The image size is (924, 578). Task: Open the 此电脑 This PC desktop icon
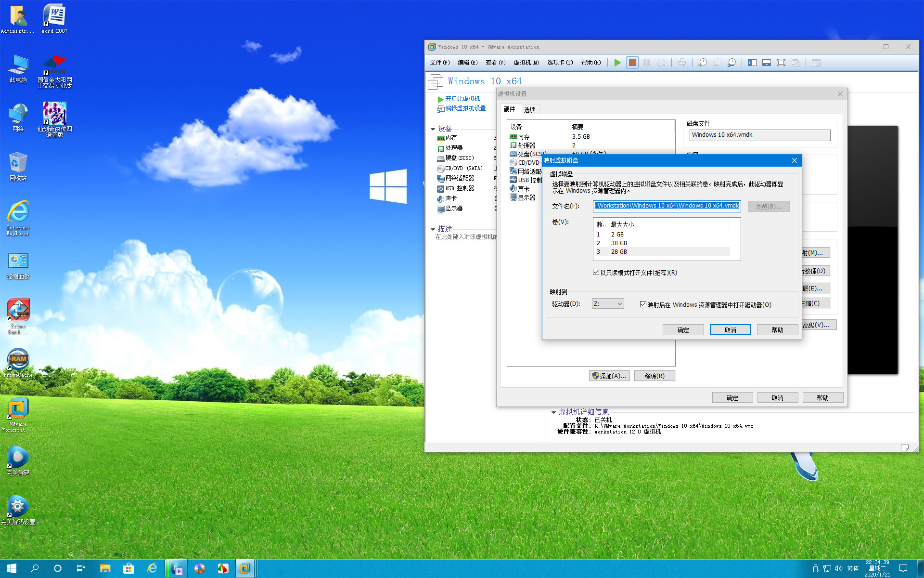(x=18, y=68)
